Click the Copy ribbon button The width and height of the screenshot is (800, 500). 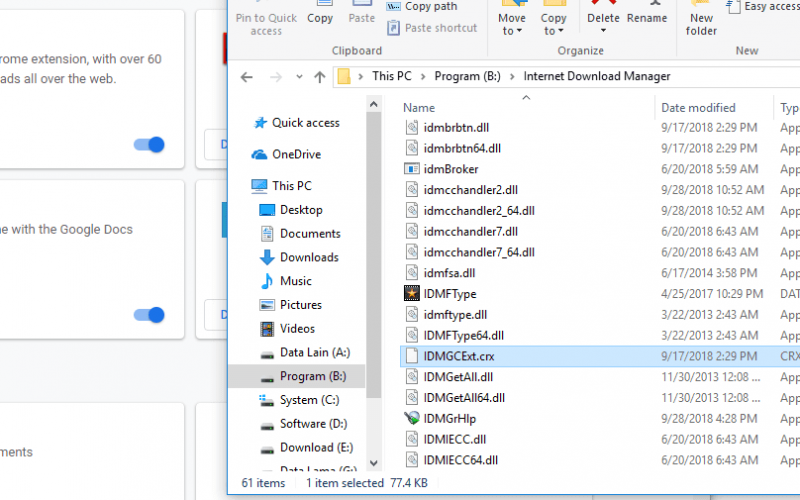[320, 12]
